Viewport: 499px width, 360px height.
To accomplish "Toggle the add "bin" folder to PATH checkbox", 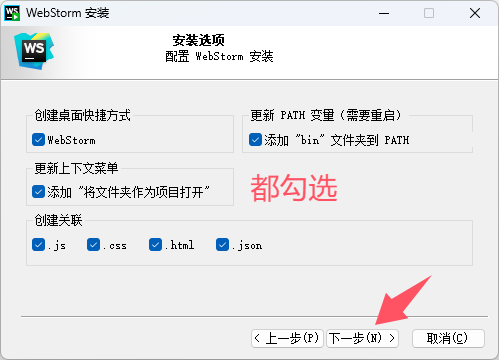I will pyautogui.click(x=255, y=140).
